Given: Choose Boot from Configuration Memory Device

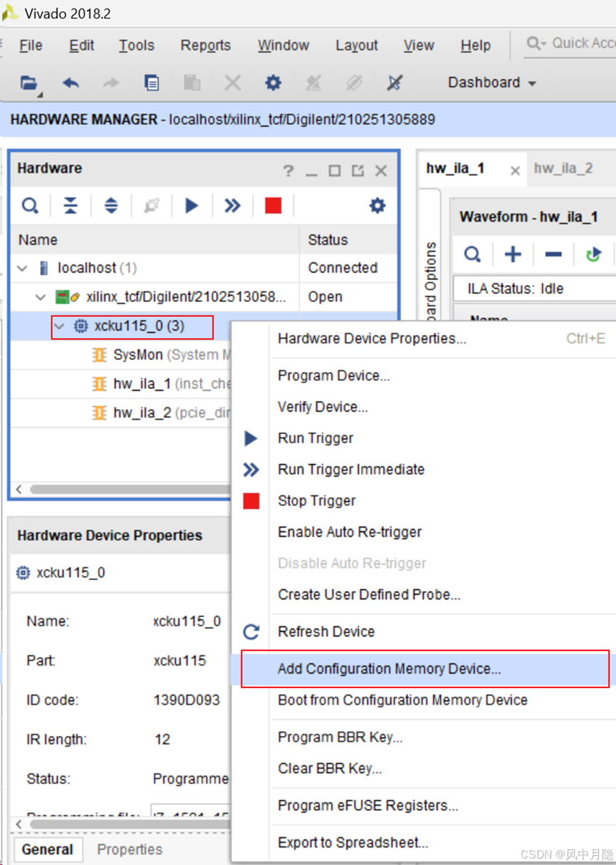Looking at the screenshot, I should pos(423,700).
